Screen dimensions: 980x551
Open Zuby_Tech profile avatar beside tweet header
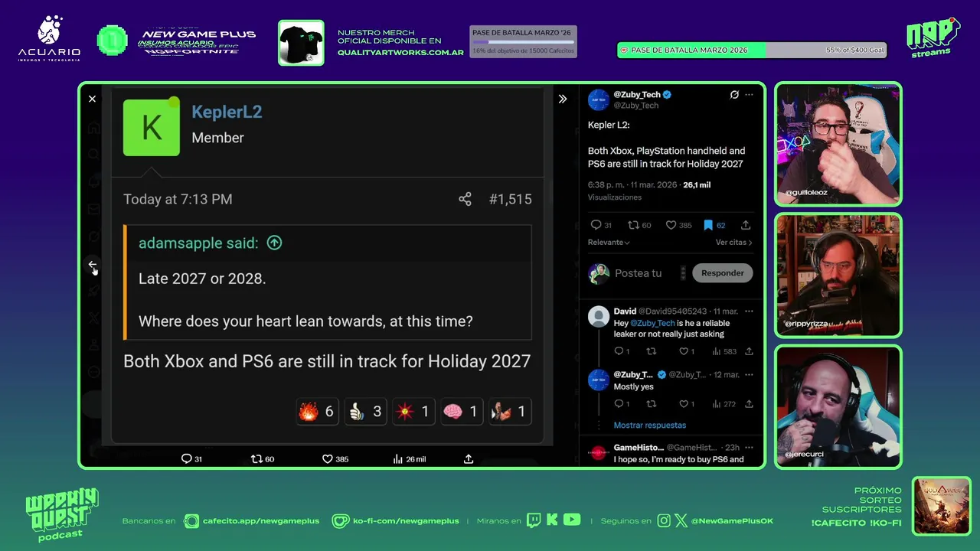(598, 99)
